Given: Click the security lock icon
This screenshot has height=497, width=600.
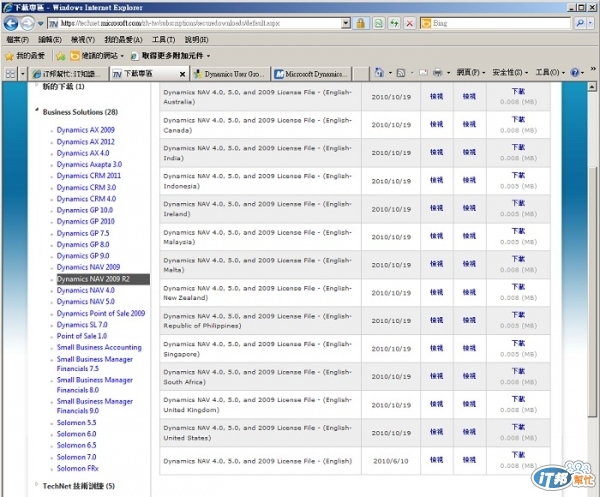Looking at the screenshot, I should coord(360,23).
